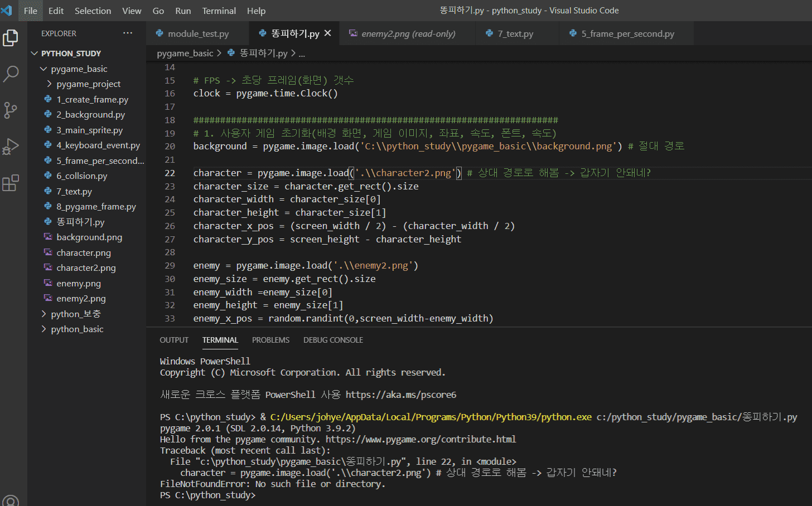Click the pygame.org contribute link in terminal
This screenshot has height=506, width=812.
click(x=420, y=439)
